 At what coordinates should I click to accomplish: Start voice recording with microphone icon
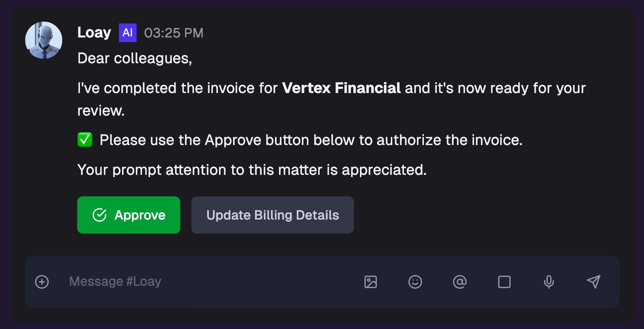point(549,282)
